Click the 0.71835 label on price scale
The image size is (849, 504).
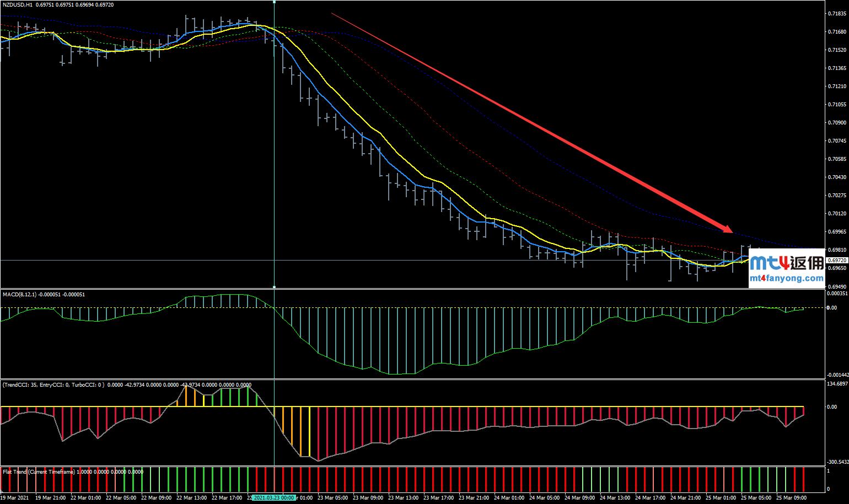tap(837, 14)
